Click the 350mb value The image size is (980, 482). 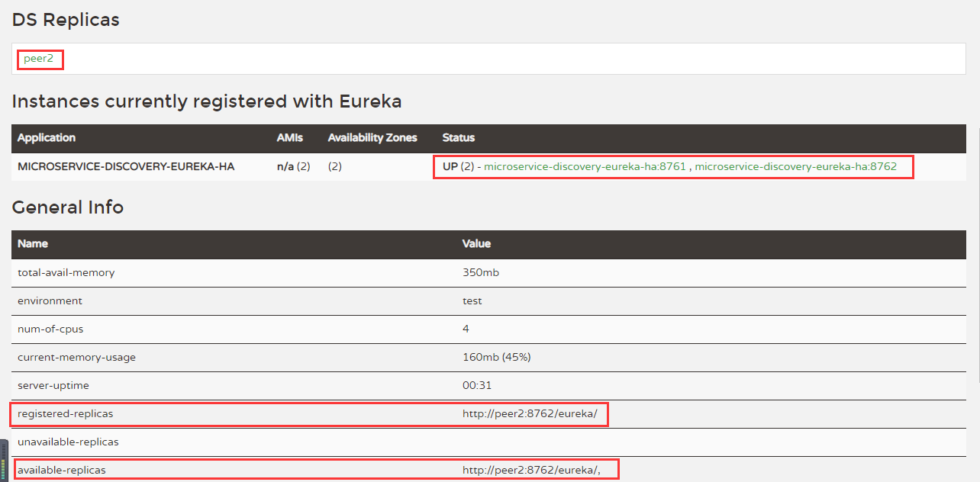481,272
